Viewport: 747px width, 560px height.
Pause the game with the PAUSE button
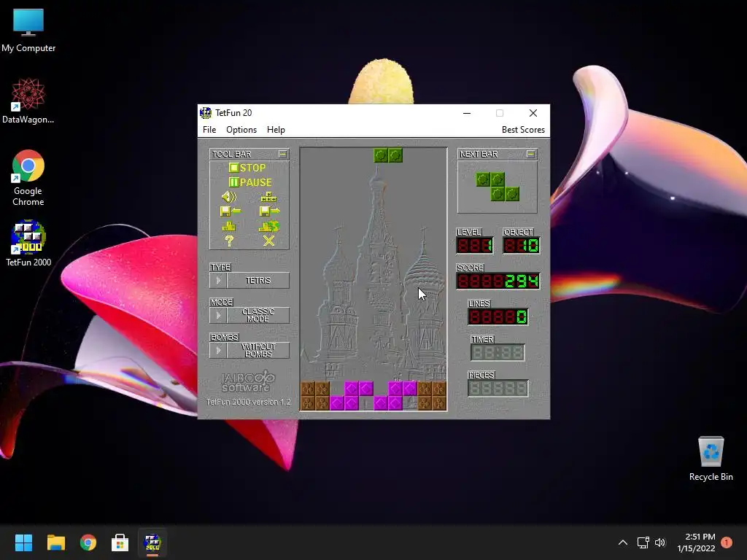click(250, 182)
